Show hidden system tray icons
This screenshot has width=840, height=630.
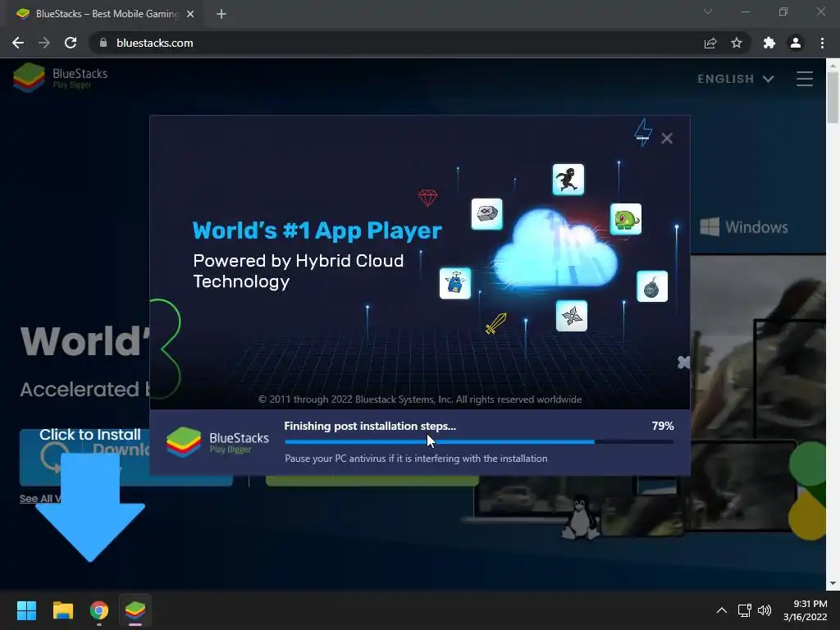(722, 610)
